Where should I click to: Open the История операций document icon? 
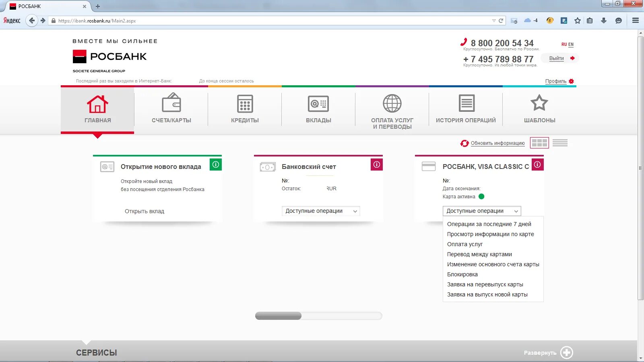pyautogui.click(x=467, y=103)
